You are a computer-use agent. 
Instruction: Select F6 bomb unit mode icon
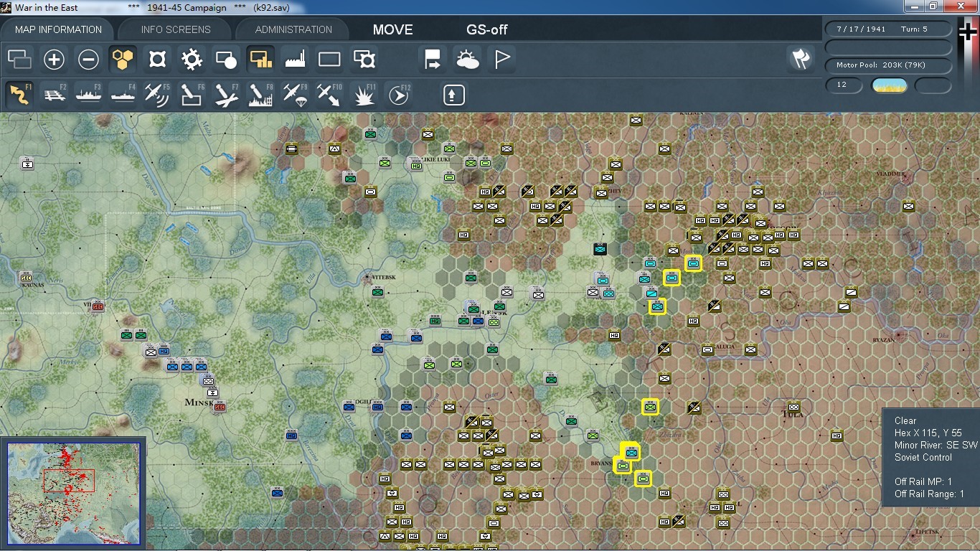pyautogui.click(x=192, y=95)
